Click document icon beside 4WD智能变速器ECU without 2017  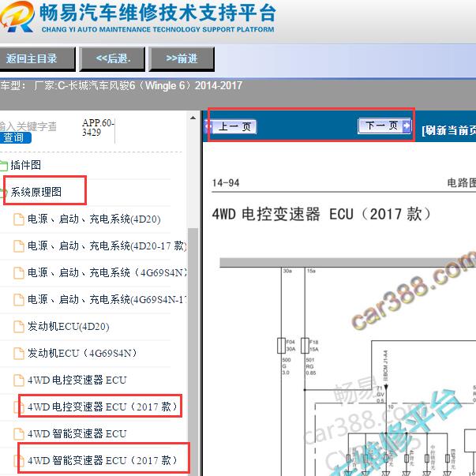click(19, 434)
